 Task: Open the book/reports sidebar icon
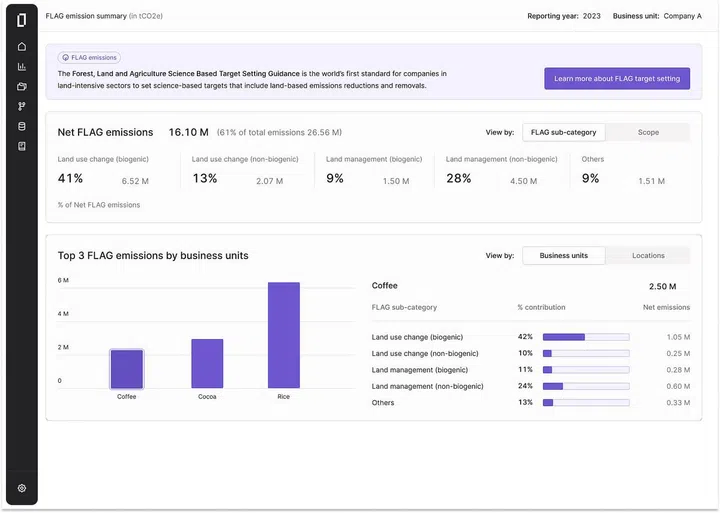pos(22,146)
